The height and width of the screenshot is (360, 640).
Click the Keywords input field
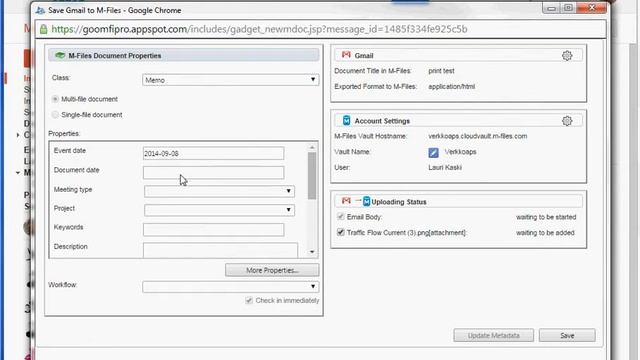click(213, 230)
